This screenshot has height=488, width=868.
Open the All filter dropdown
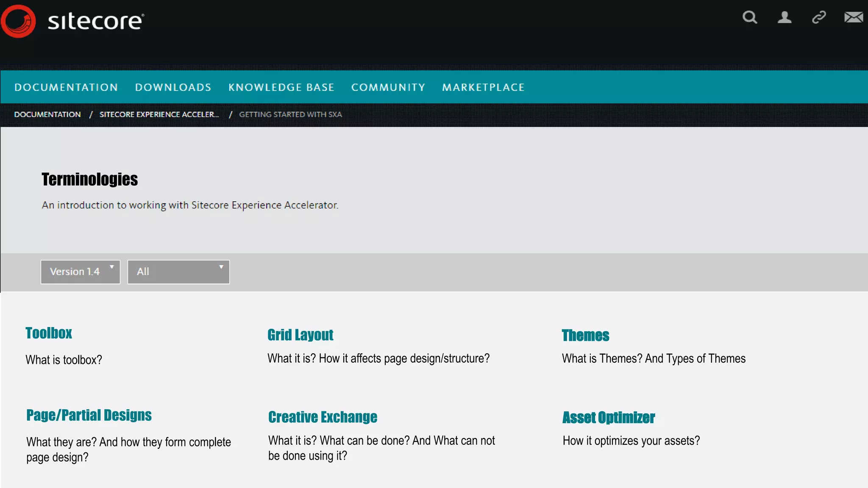pos(178,272)
